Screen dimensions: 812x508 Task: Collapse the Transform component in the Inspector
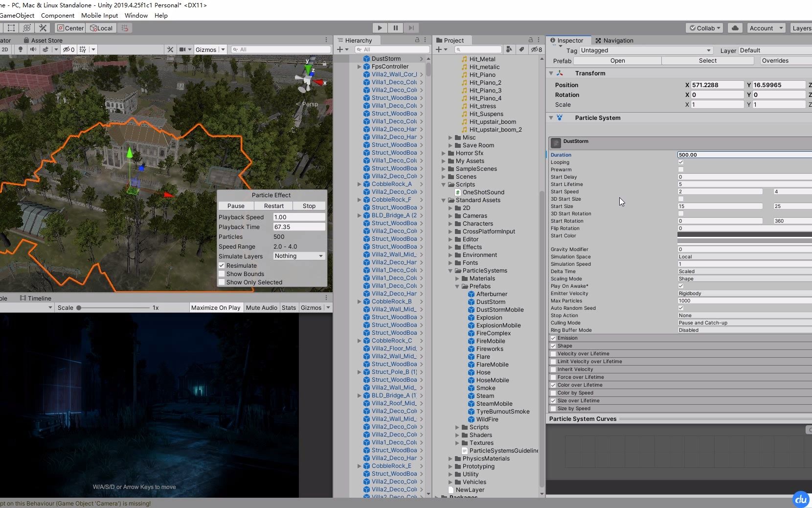pyautogui.click(x=551, y=73)
